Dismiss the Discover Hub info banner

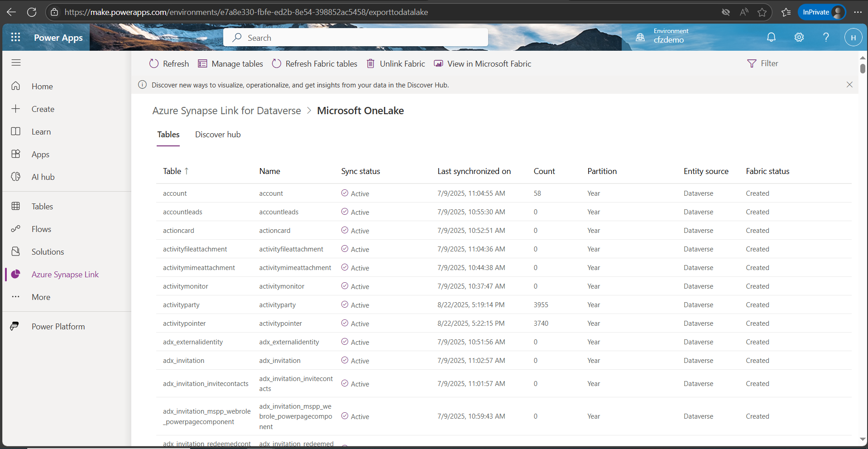click(849, 85)
